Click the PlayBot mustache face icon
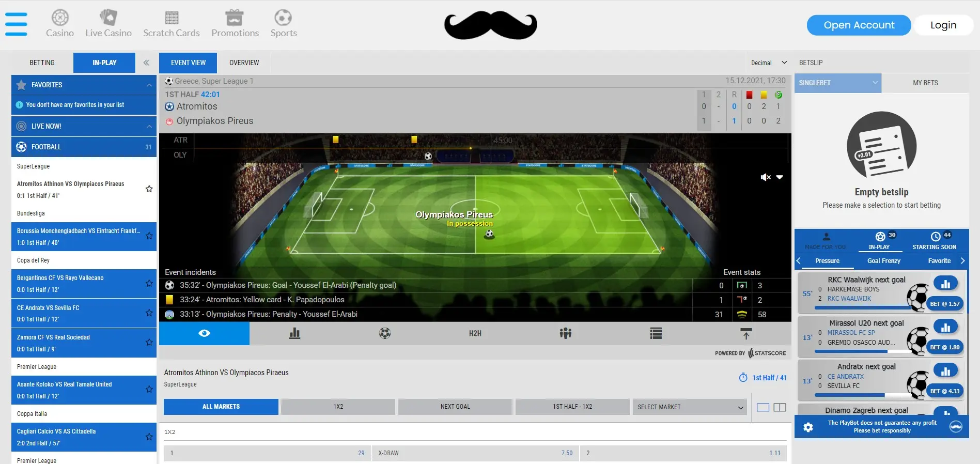The image size is (980, 464). [x=956, y=426]
